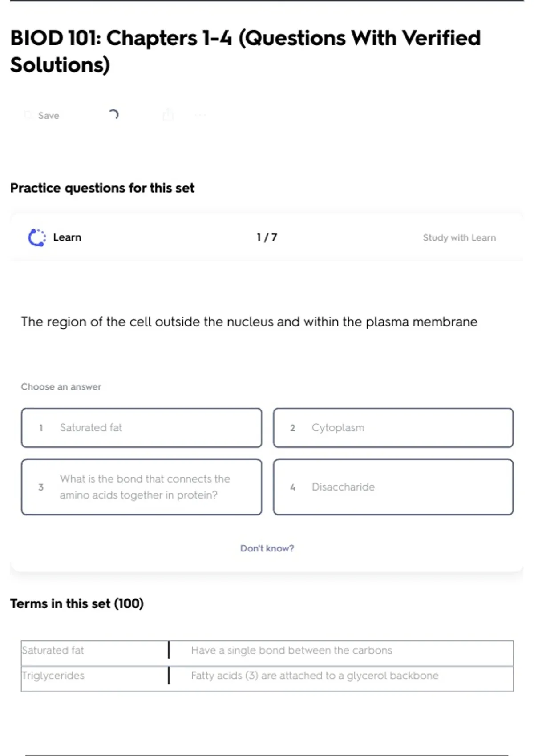This screenshot has width=534, height=756.
Task: Select the 'Cytoplasm' answer option
Action: tap(393, 428)
